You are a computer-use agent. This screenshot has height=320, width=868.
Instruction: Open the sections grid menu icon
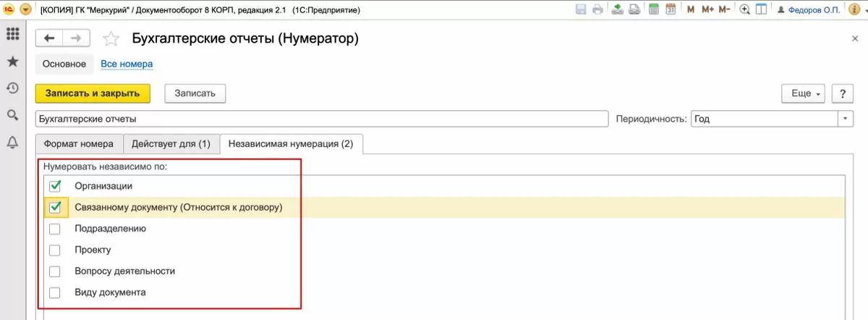click(12, 34)
